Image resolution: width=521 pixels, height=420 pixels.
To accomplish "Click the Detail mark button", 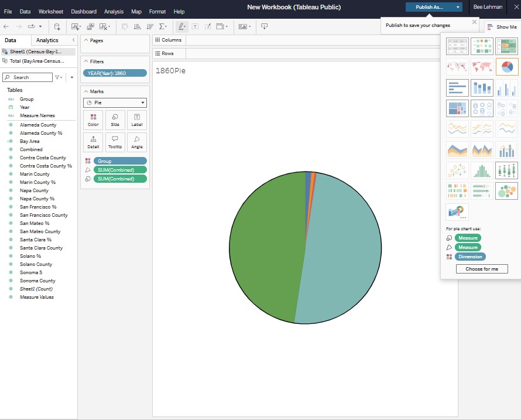I will tap(93, 142).
